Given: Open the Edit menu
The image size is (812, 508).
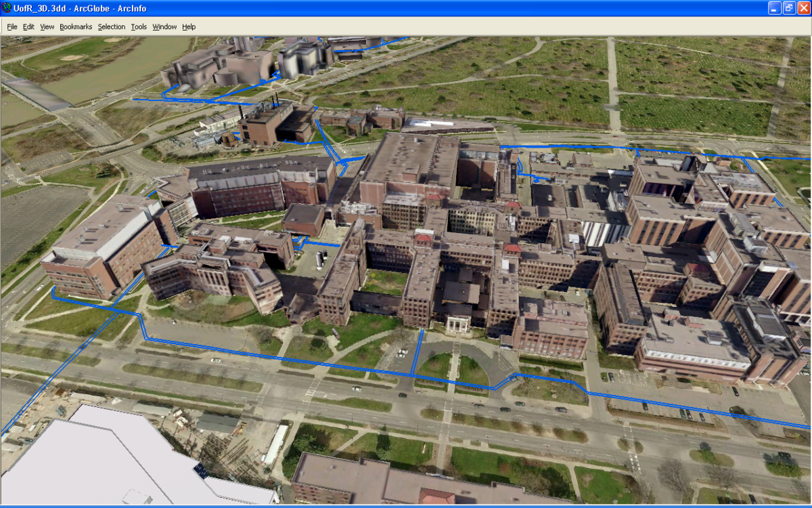Looking at the screenshot, I should click(x=28, y=27).
